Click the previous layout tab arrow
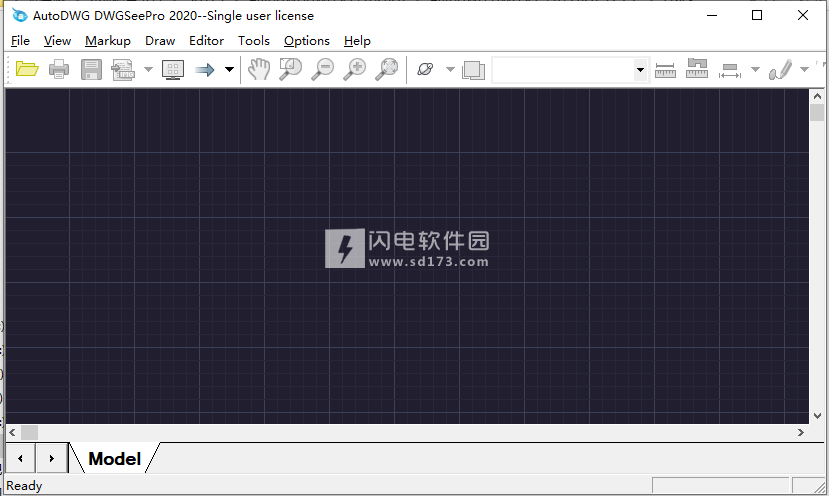Screen dimensions: 829x496 click(20, 458)
